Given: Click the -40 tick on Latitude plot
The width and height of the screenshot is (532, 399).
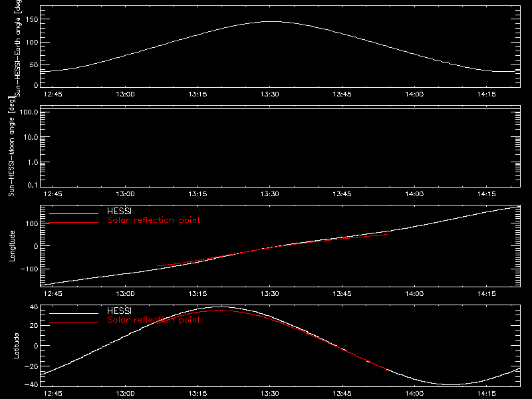Looking at the screenshot, I should [x=31, y=384].
